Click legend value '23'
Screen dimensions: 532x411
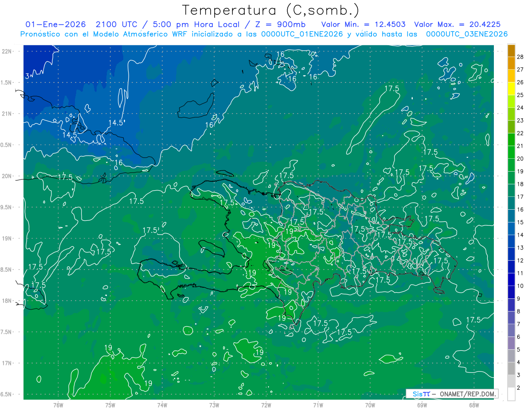click(x=520, y=121)
